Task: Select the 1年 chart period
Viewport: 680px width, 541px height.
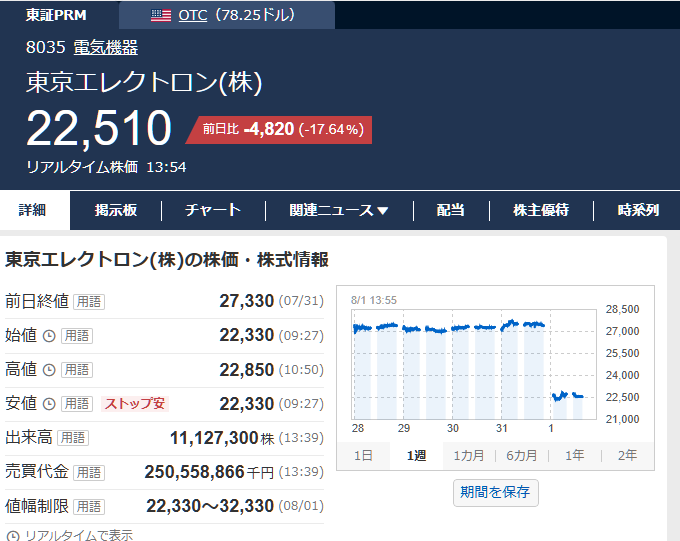Action: click(x=575, y=456)
